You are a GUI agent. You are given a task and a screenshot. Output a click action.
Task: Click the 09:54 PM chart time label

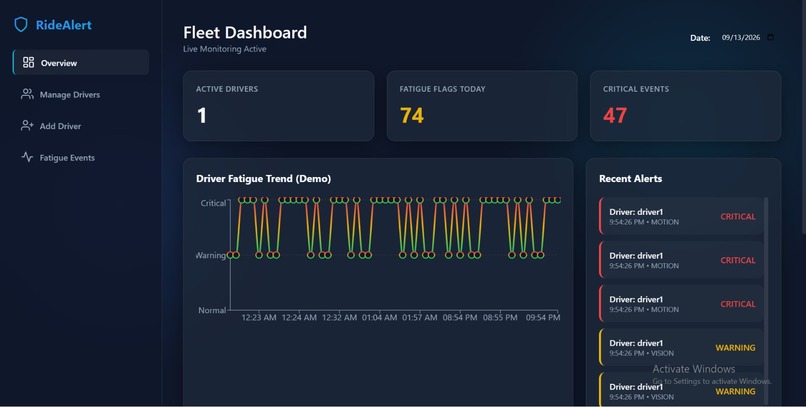(543, 318)
